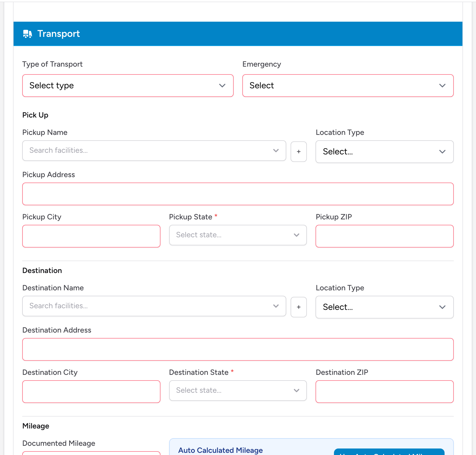Open the Destination Name facilities search dropdown
476x455 pixels.
(x=154, y=306)
